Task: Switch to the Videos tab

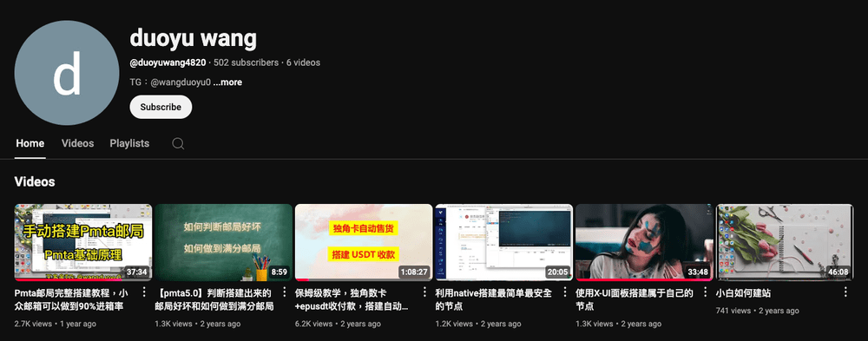Action: 77,143
